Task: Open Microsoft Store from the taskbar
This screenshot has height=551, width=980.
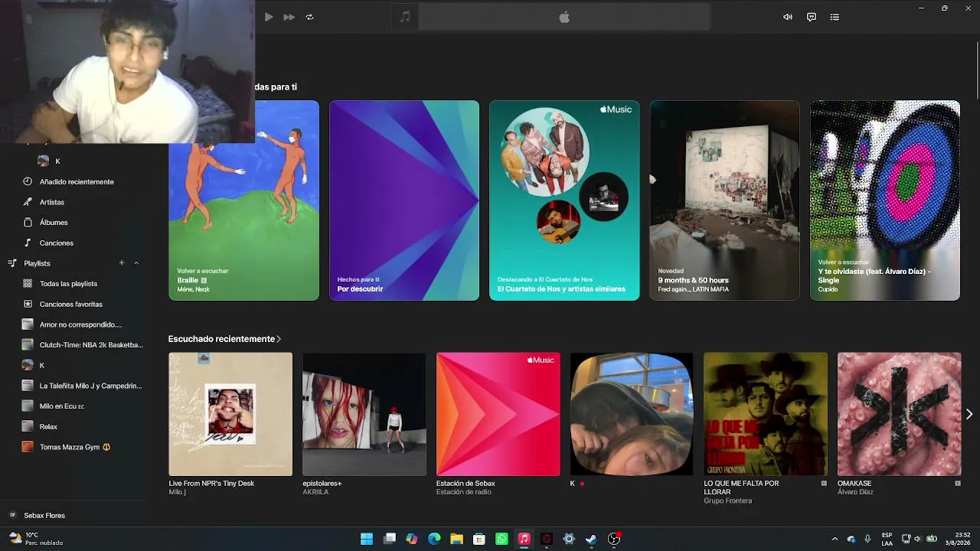Action: tap(479, 539)
